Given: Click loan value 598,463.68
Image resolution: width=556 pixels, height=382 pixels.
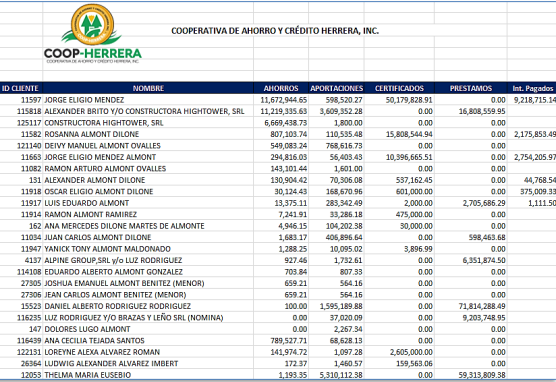Looking at the screenshot, I should click(487, 237).
